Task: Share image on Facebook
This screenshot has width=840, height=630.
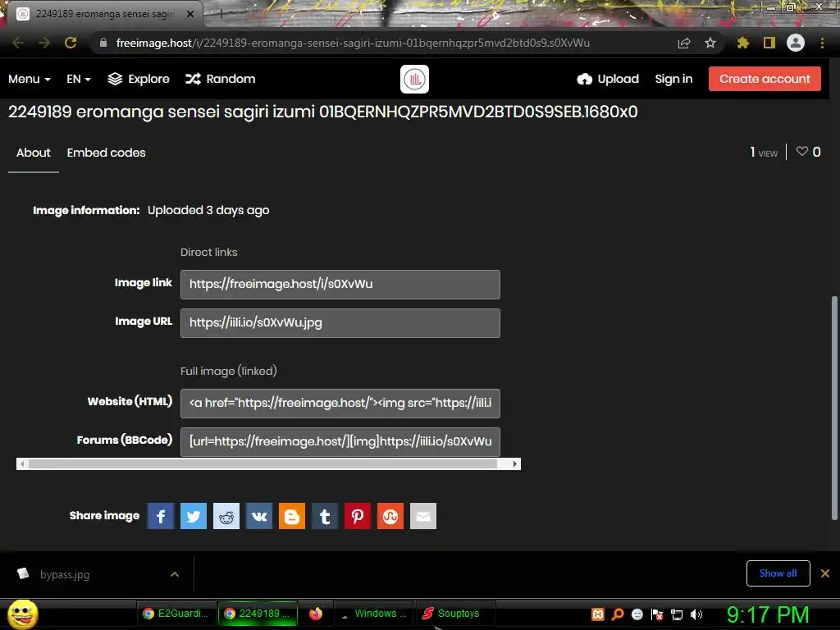Action: pos(161,516)
